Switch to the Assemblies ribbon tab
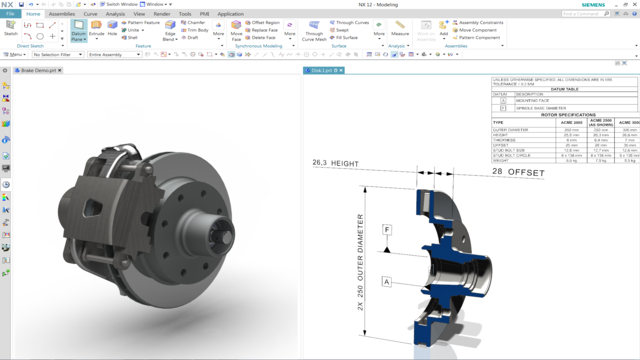Screen dimensions: 640x360 pyautogui.click(x=62, y=14)
